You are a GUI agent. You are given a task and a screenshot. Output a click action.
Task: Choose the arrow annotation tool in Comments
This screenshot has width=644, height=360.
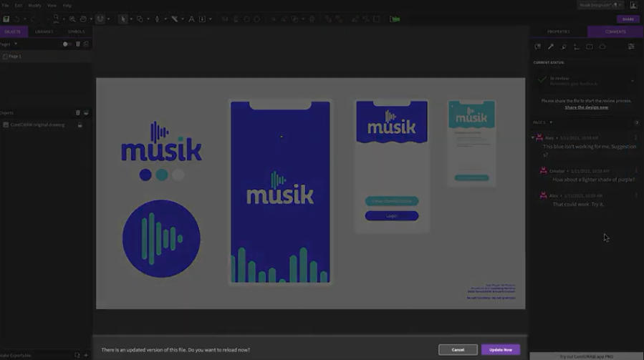tap(551, 47)
